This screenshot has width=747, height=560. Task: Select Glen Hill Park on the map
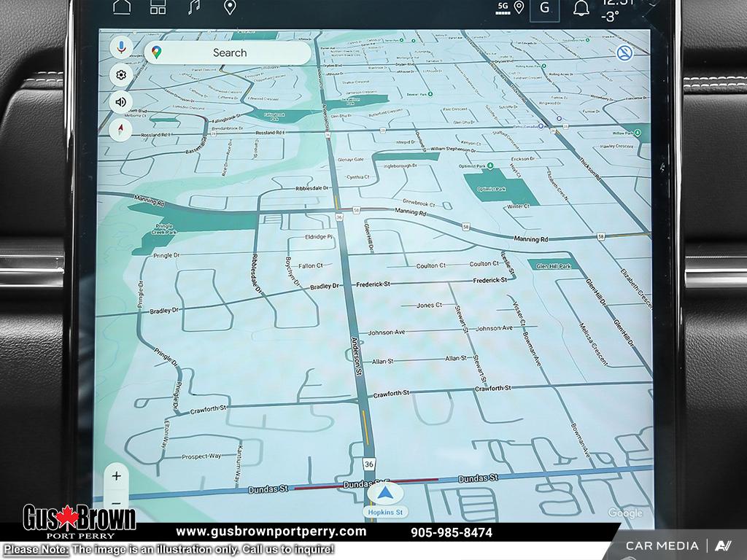pos(553,266)
